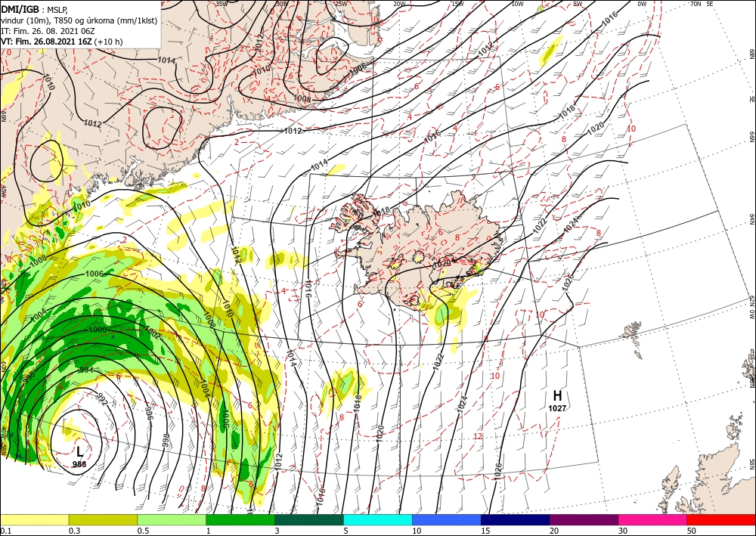Click the '15' legend scale value

(485, 531)
